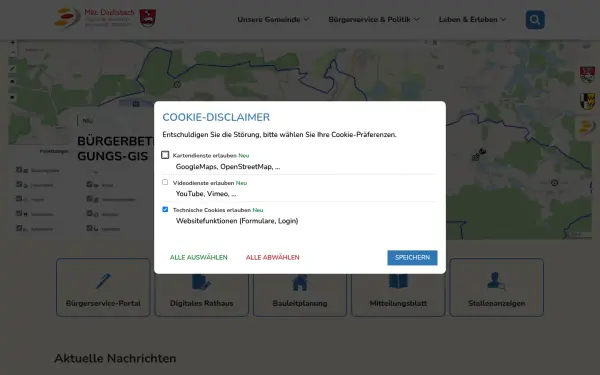This screenshot has height=375, width=600.
Task: Click the red coat of arms beside header logo
Action: click(147, 18)
